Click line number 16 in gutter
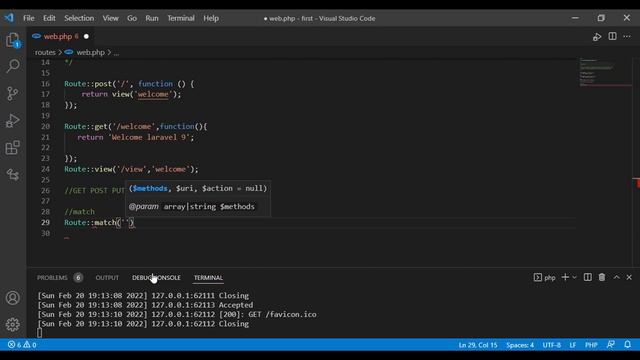 tap(45, 84)
